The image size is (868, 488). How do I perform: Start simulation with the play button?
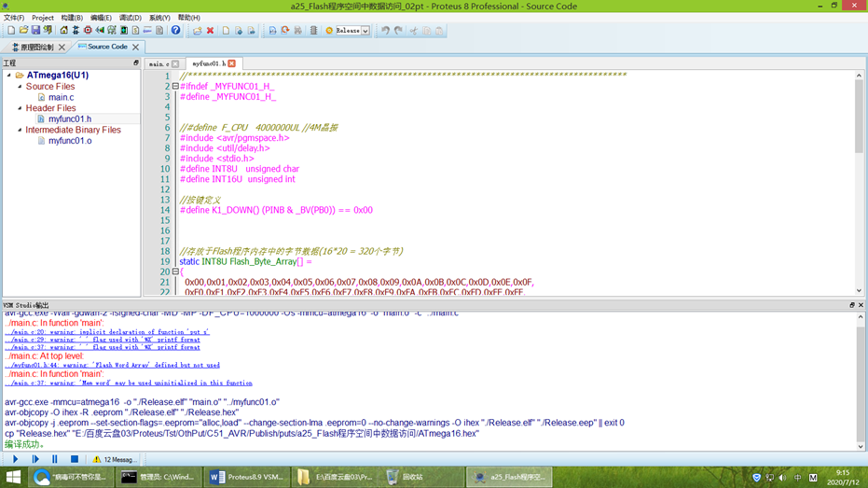pos(16,459)
